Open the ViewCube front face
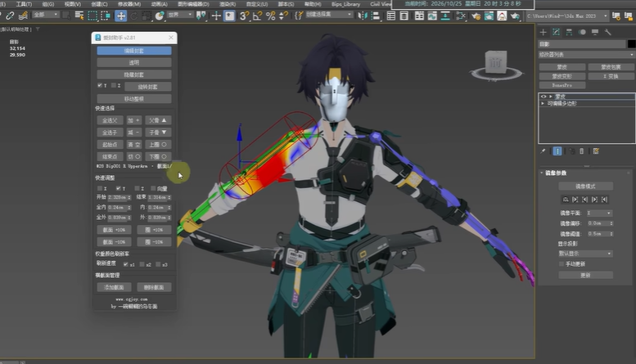The height and width of the screenshot is (364, 636). 496,63
